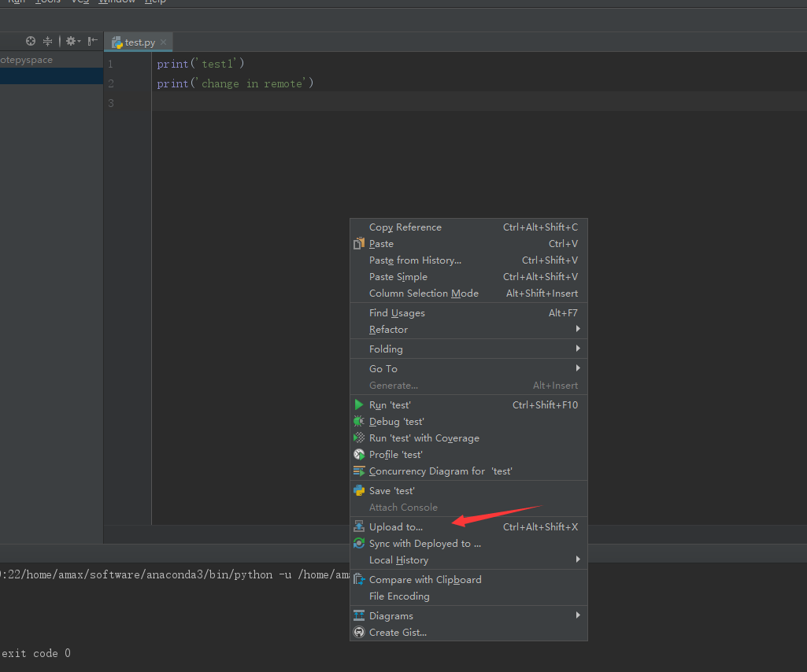Open Concurrency Diagram for 'test'

[440, 471]
